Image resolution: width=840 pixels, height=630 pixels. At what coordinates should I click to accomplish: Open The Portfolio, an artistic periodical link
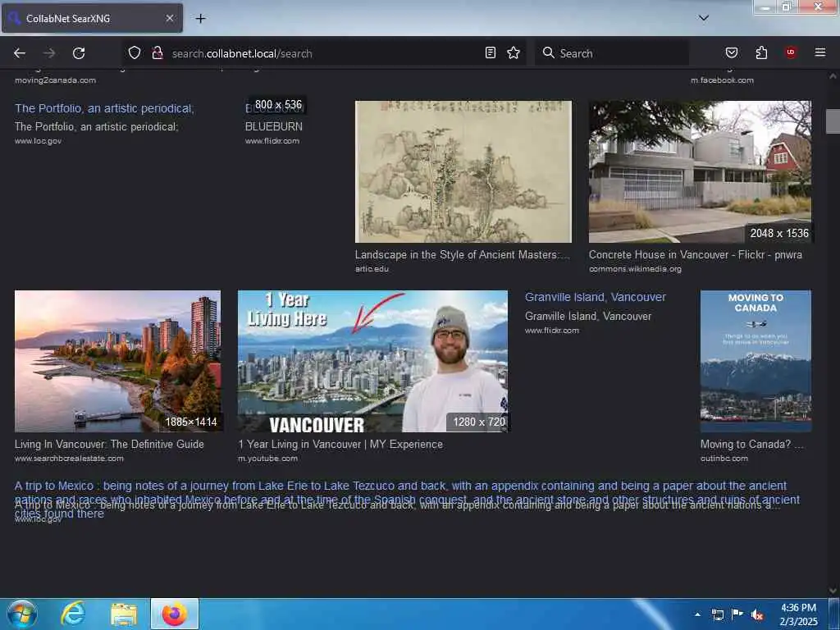tap(104, 108)
